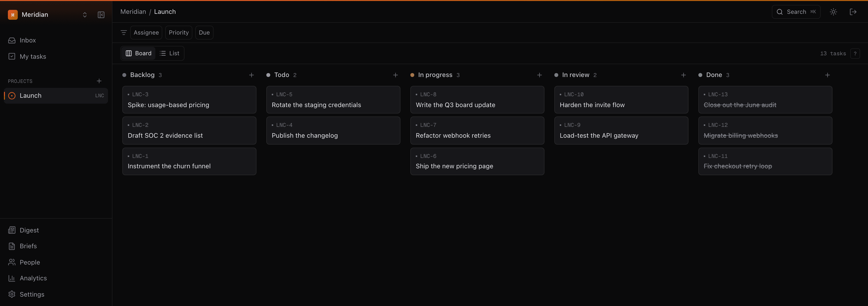The image size is (868, 306).
Task: Open the Priority filter
Action: pos(179,32)
